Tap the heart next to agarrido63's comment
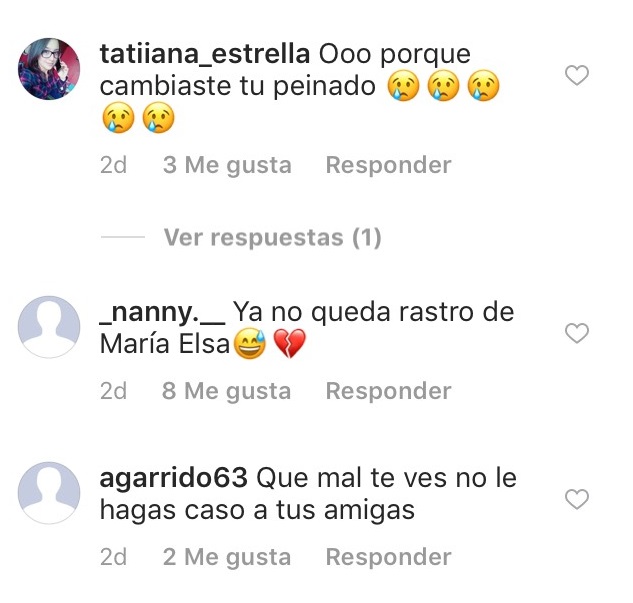 576,499
